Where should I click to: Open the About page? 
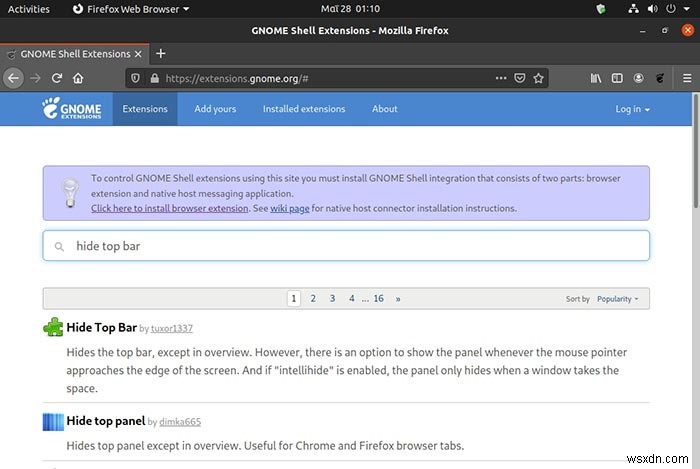tap(384, 109)
